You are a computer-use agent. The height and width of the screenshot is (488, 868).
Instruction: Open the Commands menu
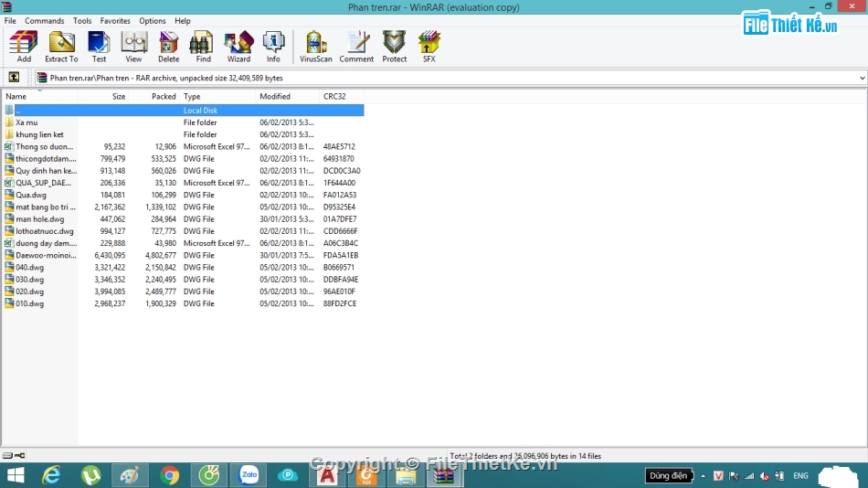[x=44, y=20]
